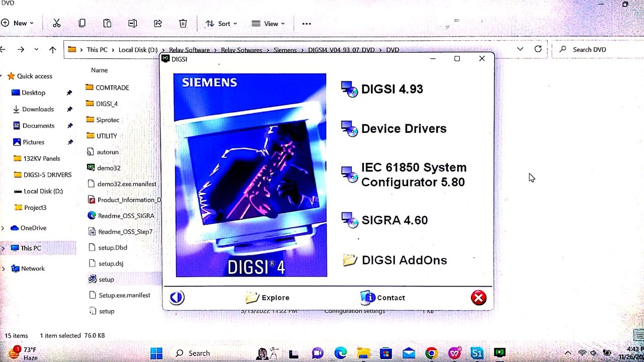The height and width of the screenshot is (362, 644).
Task: Click the IEC 61850 System Configurator icon
Action: coord(349,174)
